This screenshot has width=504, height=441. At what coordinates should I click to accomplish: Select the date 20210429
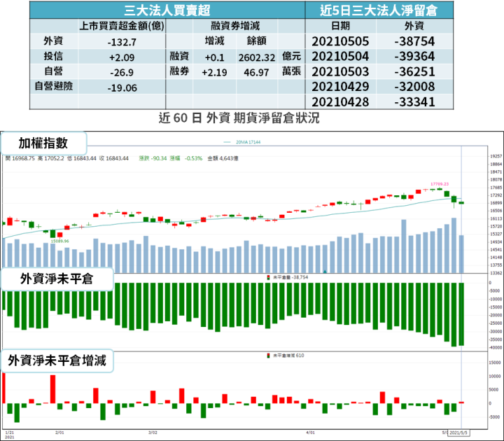tap(340, 87)
